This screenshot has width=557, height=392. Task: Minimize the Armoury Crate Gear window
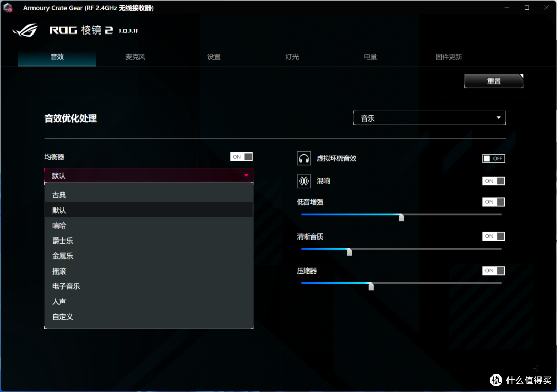[x=507, y=7]
